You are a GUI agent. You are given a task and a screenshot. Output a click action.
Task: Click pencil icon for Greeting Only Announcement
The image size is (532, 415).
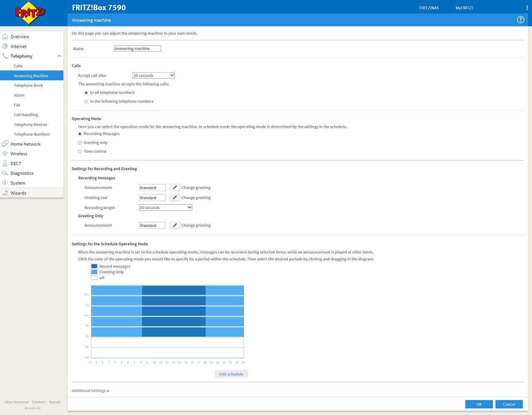coord(175,226)
